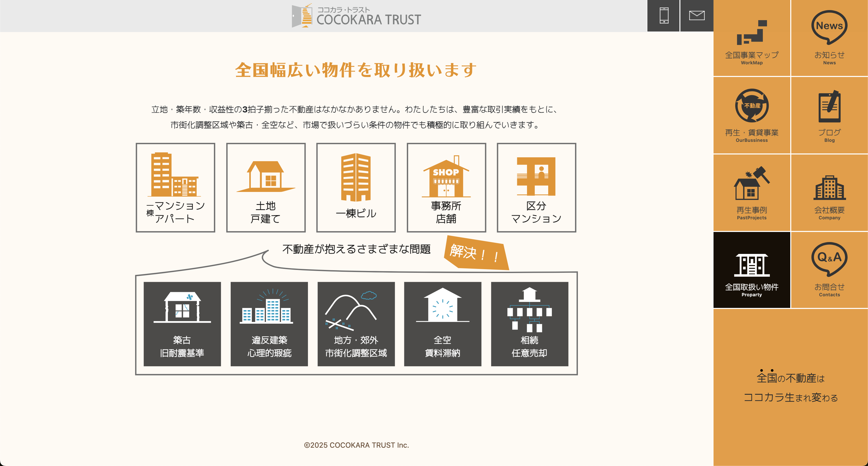Image resolution: width=868 pixels, height=466 pixels.
Task: Click the 違反建築 心理的瑕疵 dark tile
Action: click(x=269, y=324)
